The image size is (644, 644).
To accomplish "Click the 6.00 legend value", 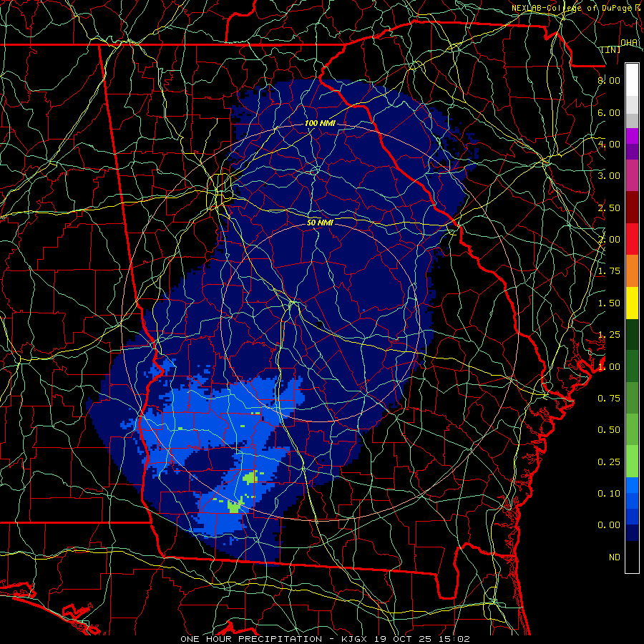I will (x=609, y=112).
